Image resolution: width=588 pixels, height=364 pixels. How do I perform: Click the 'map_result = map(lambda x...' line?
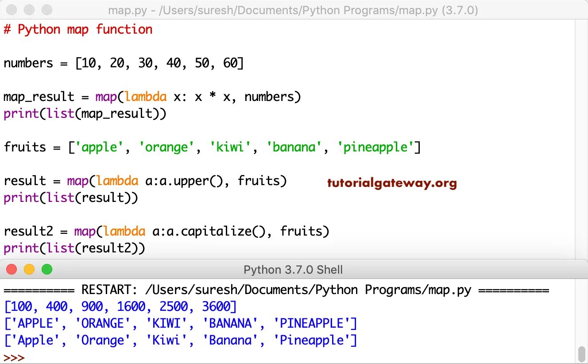(x=152, y=97)
